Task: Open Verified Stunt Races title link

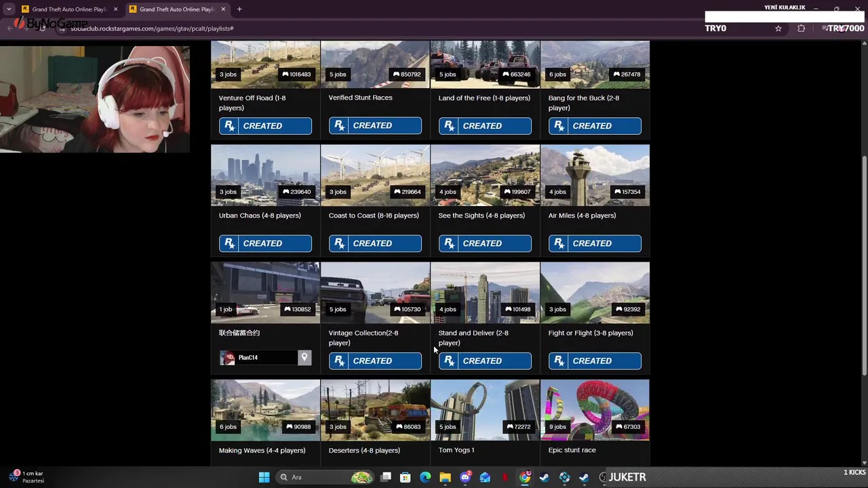Action: pyautogui.click(x=360, y=98)
